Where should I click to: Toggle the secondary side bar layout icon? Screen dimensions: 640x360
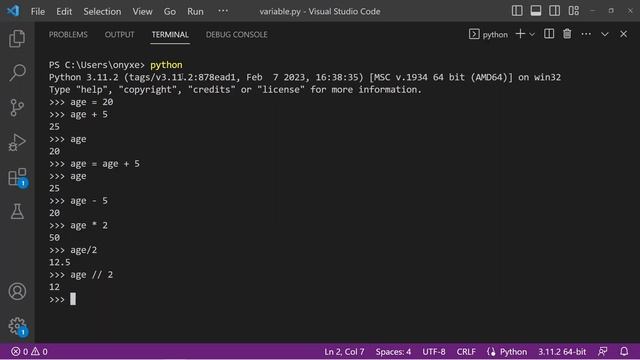[555, 11]
